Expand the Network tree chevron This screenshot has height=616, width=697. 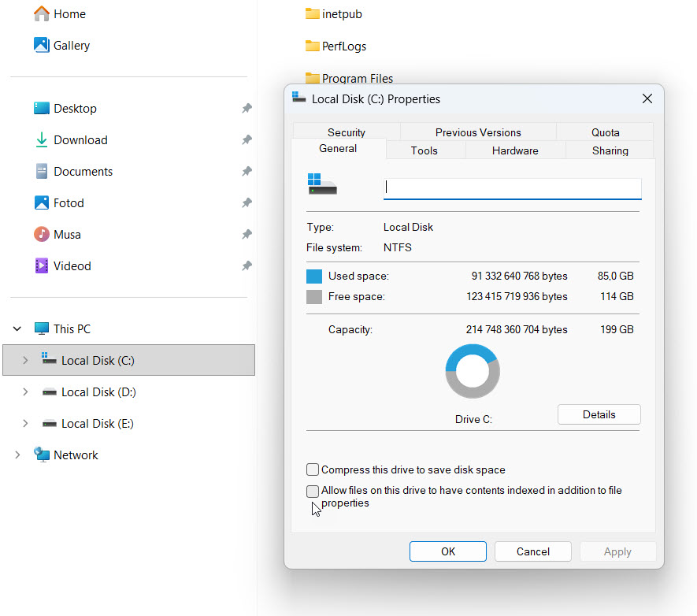17,455
